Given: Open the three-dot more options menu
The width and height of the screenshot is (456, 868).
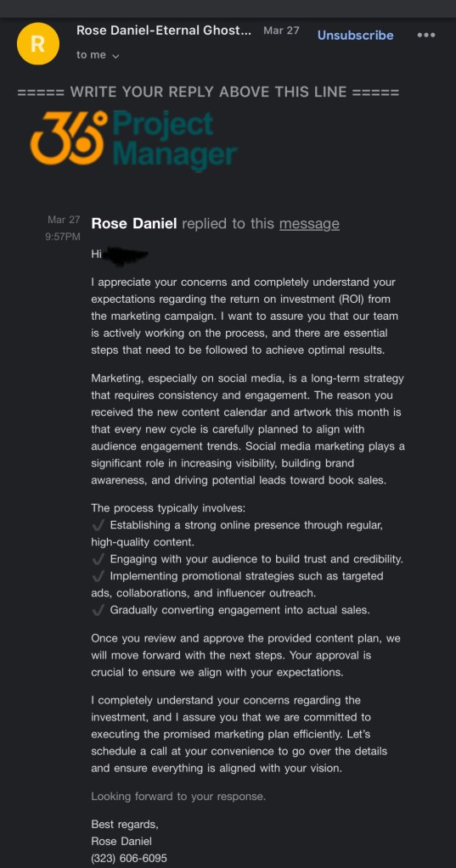Looking at the screenshot, I should 425,35.
